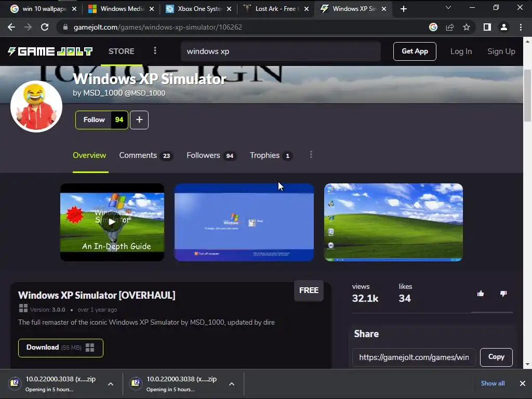Select the Overview tab
532x399 pixels.
[89, 155]
